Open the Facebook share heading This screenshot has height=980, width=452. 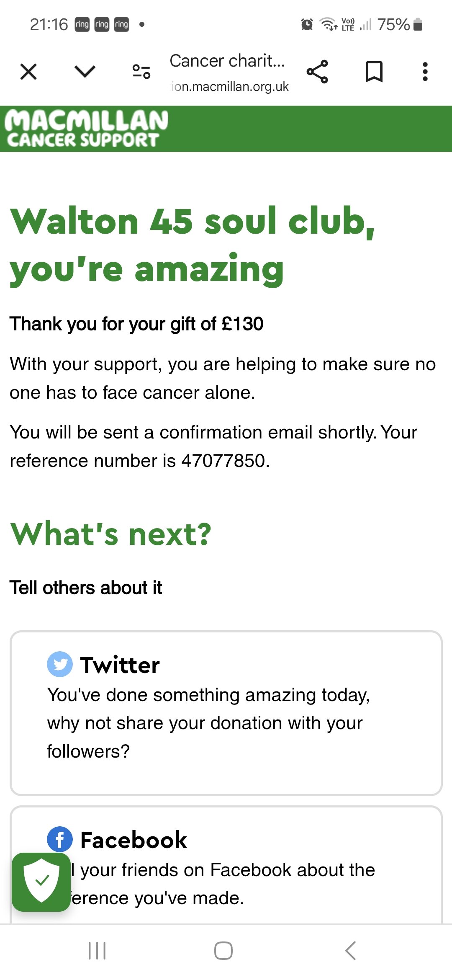pyautogui.click(x=134, y=840)
